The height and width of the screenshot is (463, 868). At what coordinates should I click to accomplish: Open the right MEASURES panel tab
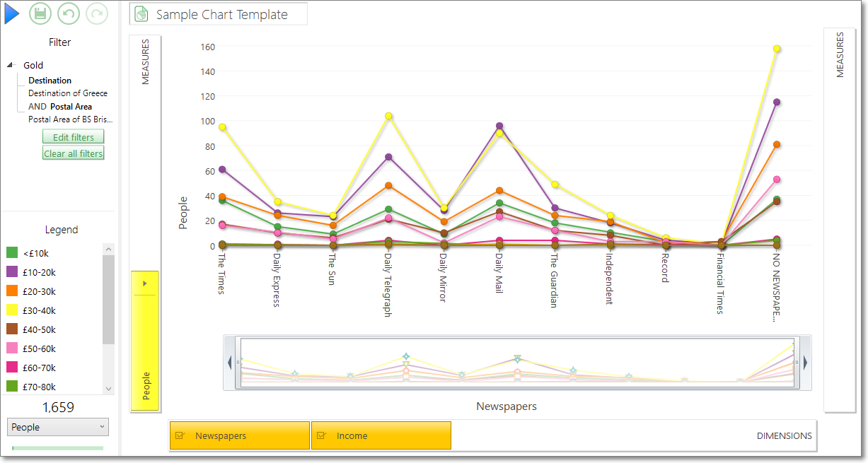840,54
